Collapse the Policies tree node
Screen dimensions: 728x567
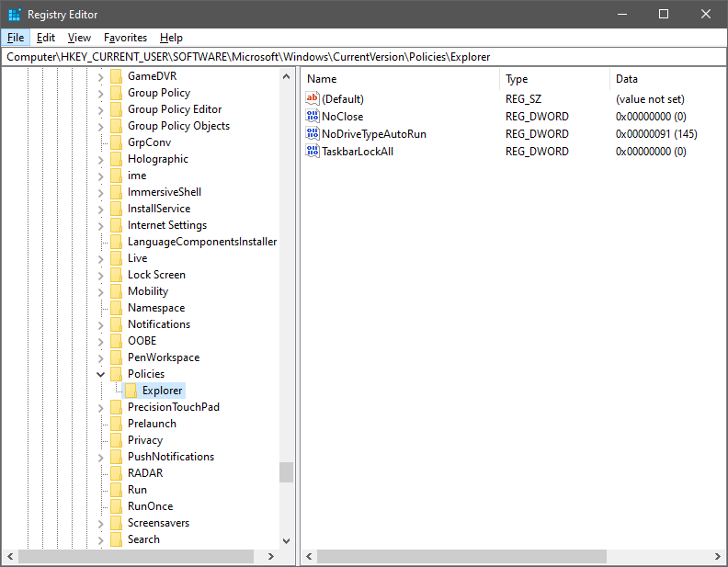101,374
